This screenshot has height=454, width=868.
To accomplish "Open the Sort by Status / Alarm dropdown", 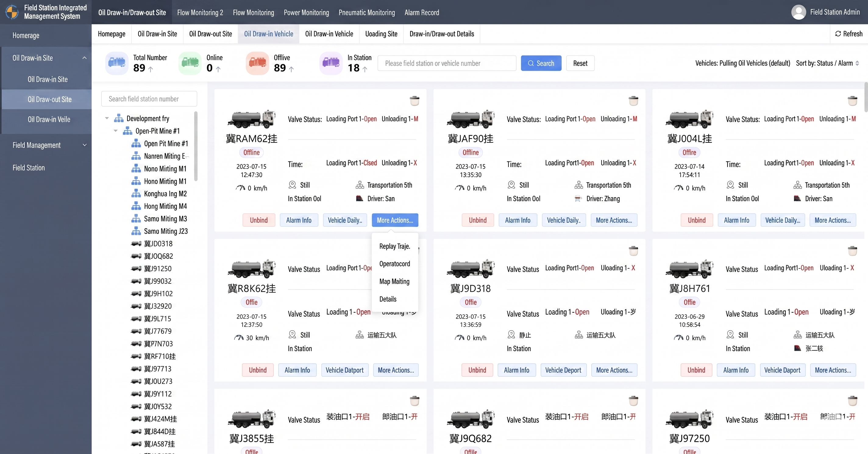I will click(827, 63).
